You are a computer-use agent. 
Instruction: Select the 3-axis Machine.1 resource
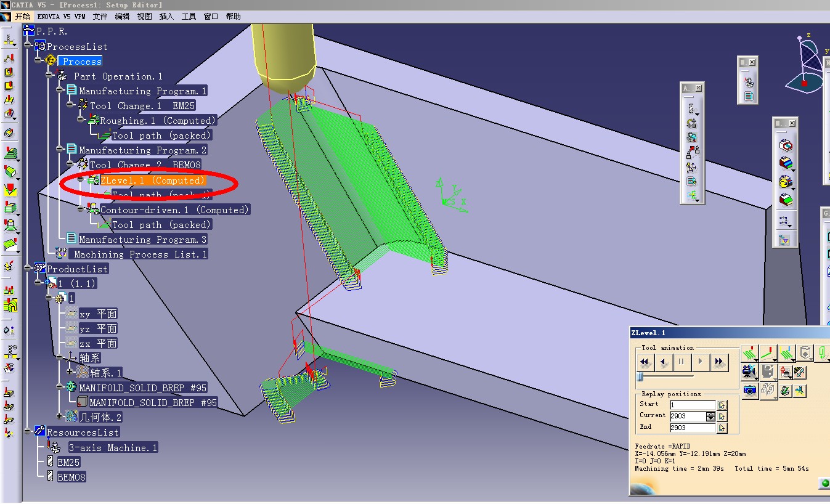click(113, 447)
